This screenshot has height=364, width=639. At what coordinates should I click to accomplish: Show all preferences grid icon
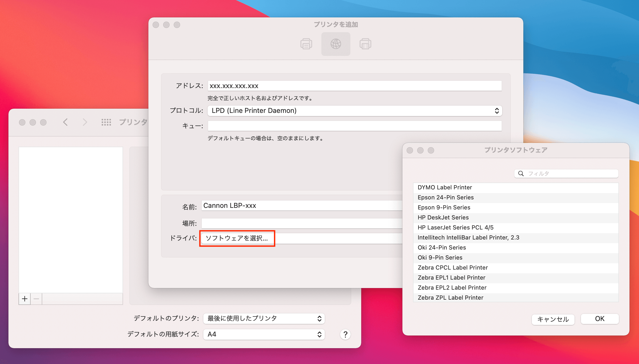coord(106,122)
